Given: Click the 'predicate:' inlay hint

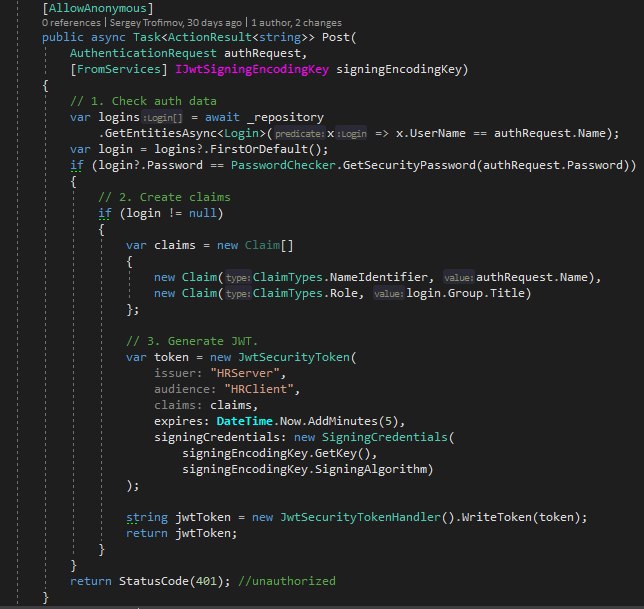Looking at the screenshot, I should point(299,133).
